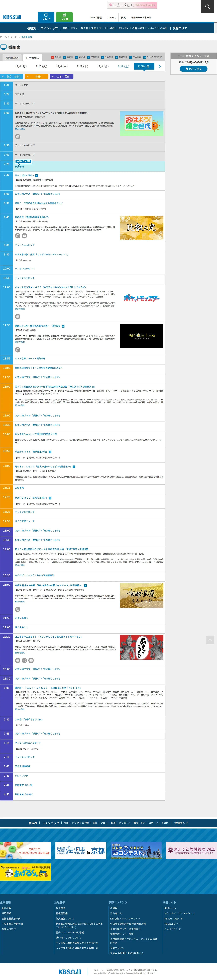
Task: Open あげるくん campaign banner
Action: tap(26, 872)
